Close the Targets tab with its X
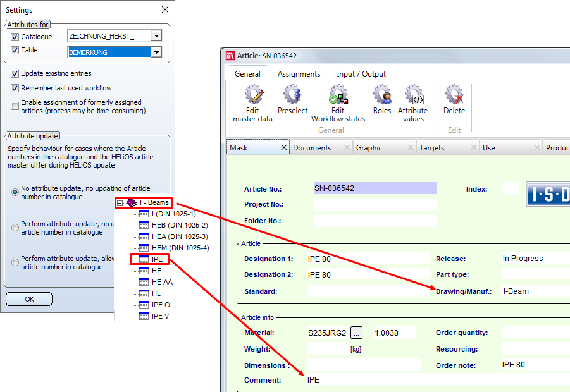 point(474,147)
